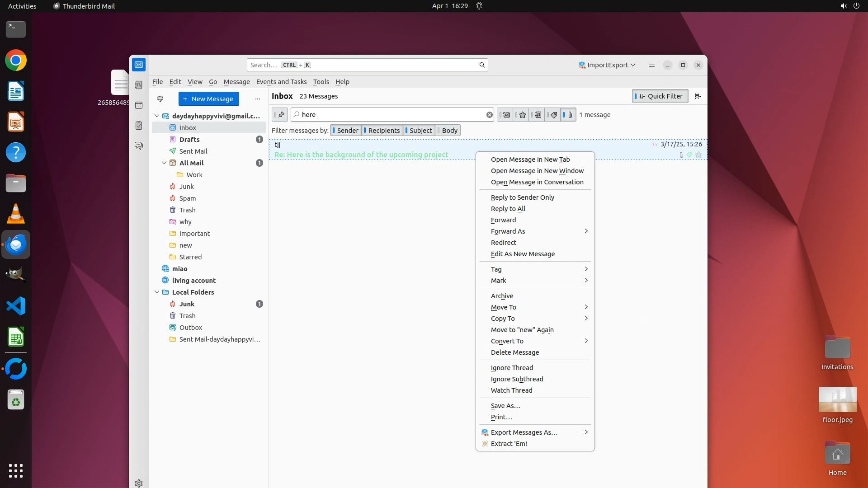Toggle the starred messages filter icon
The width and height of the screenshot is (868, 488).
coord(522,115)
